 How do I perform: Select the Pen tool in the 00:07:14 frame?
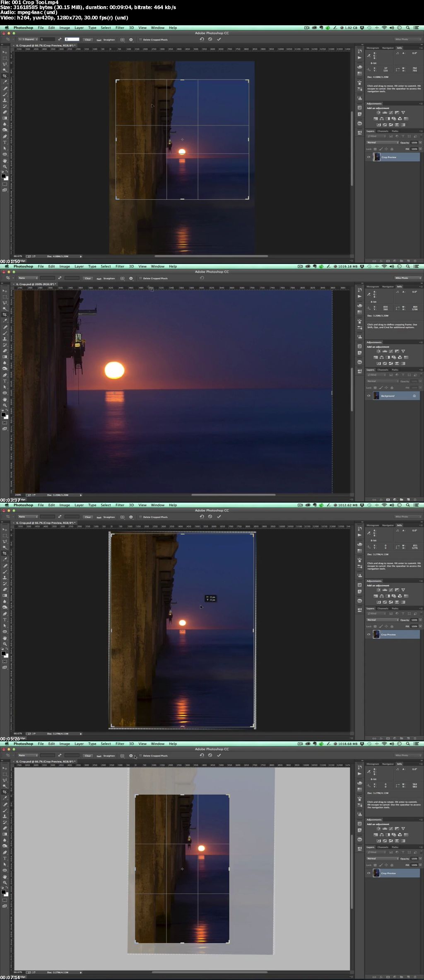coord(5,852)
